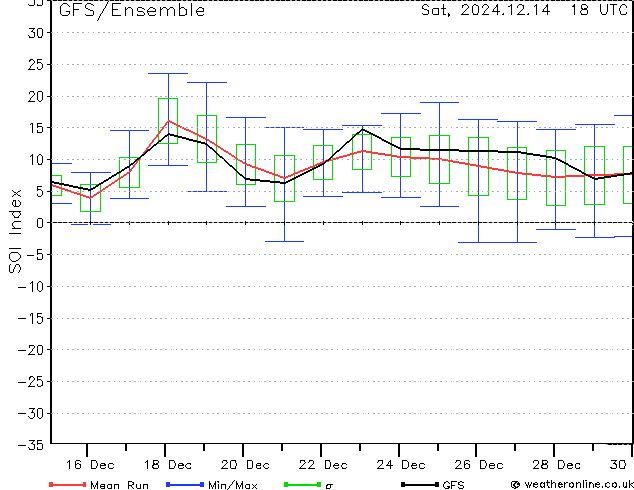Click the '18 UTC' time label
This screenshot has width=634, height=490.
pyautogui.click(x=599, y=10)
